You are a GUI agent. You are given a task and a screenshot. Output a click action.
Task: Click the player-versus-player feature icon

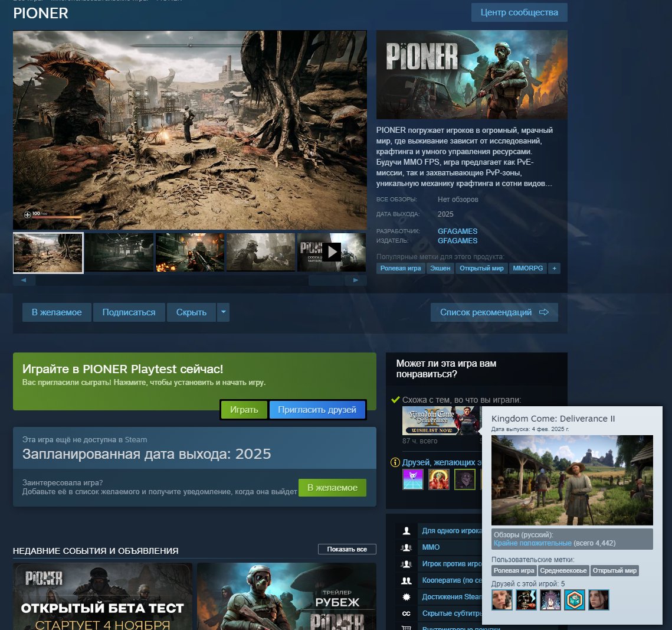407,564
